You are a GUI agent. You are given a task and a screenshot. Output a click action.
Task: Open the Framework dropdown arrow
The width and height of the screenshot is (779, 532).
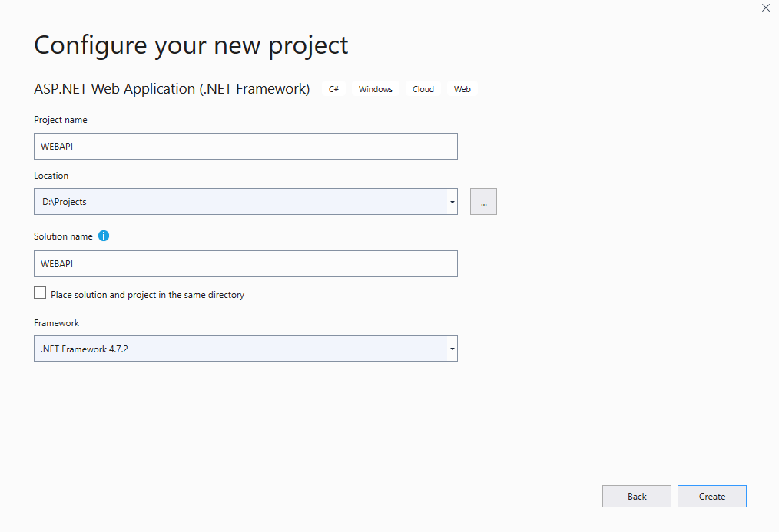(452, 349)
